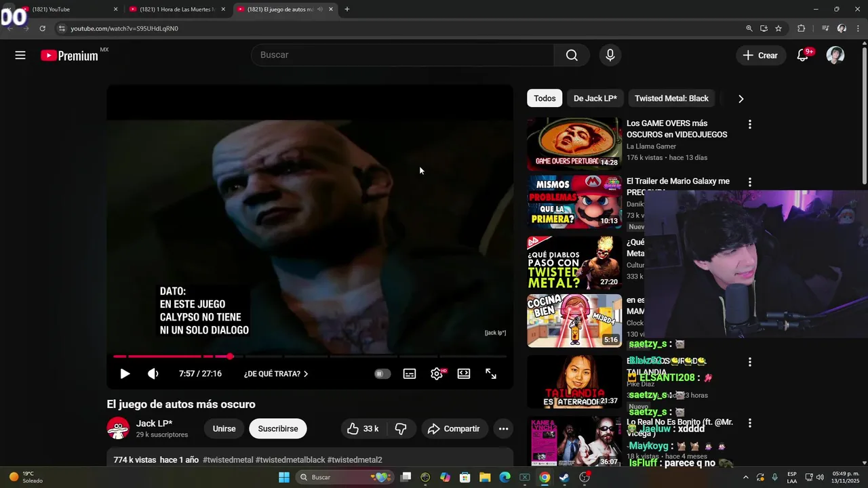Screen dimensions: 868x488
Task: Click the Jack LP* channel avatar
Action: click(118, 428)
